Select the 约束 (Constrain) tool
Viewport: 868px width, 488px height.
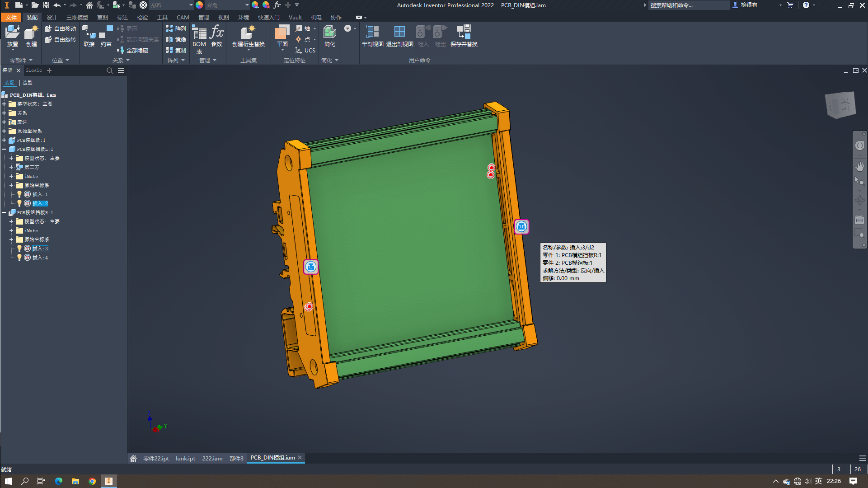coord(106,36)
